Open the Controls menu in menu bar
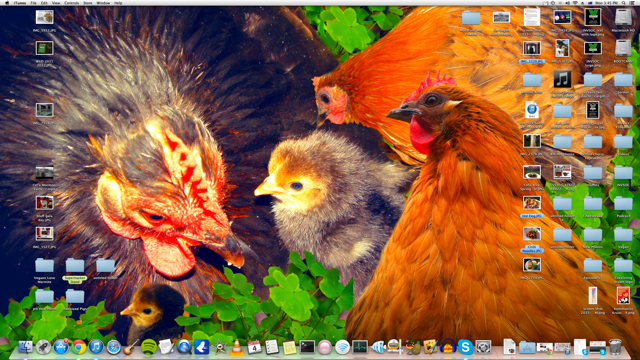The image size is (640, 360). coord(72,3)
